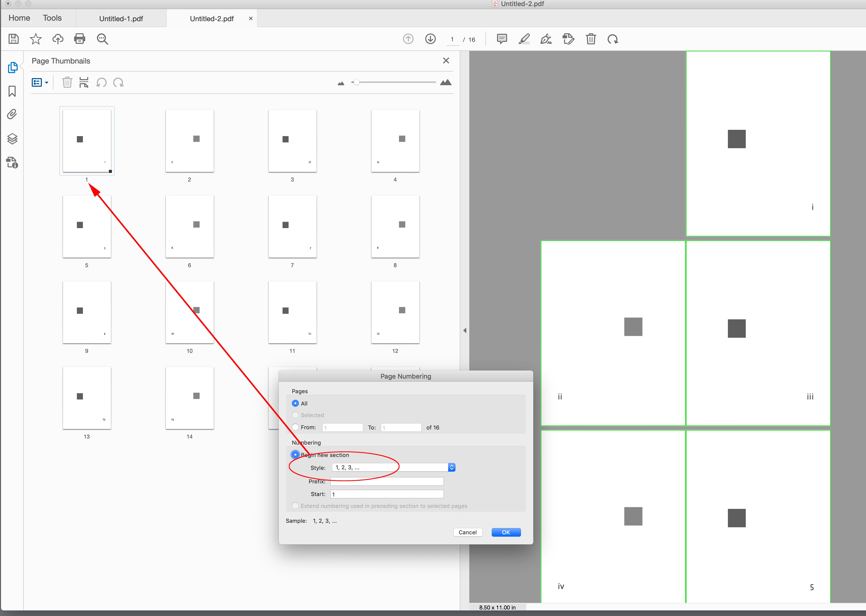Open the numbering Style dropdown
Viewport: 866px width, 616px height.
tap(393, 467)
